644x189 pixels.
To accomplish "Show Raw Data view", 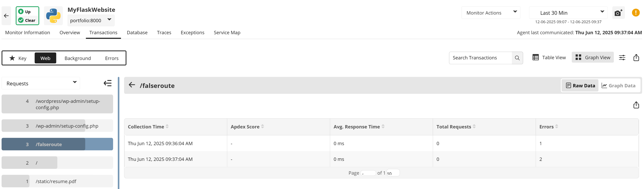I will (580, 86).
